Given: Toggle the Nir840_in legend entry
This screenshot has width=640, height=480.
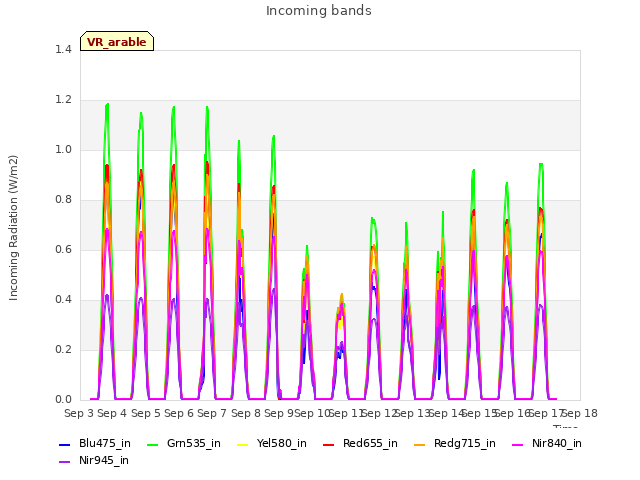Looking at the screenshot, I should (x=547, y=443).
